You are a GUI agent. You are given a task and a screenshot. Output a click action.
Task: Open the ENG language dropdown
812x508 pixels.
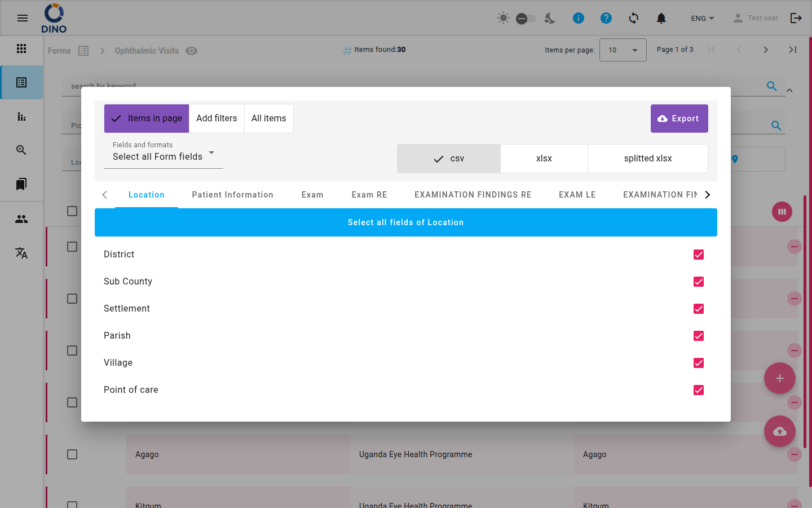tap(703, 18)
